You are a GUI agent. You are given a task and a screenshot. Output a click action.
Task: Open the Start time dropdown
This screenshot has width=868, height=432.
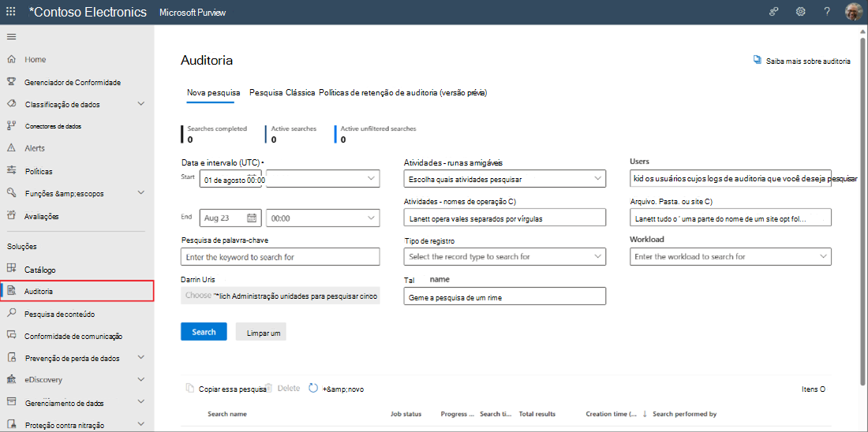click(324, 179)
